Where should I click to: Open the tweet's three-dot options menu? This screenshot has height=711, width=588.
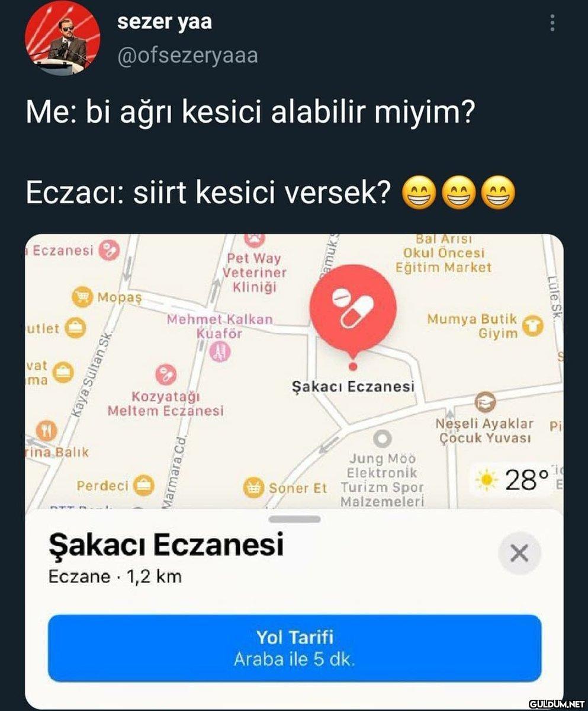point(552,24)
